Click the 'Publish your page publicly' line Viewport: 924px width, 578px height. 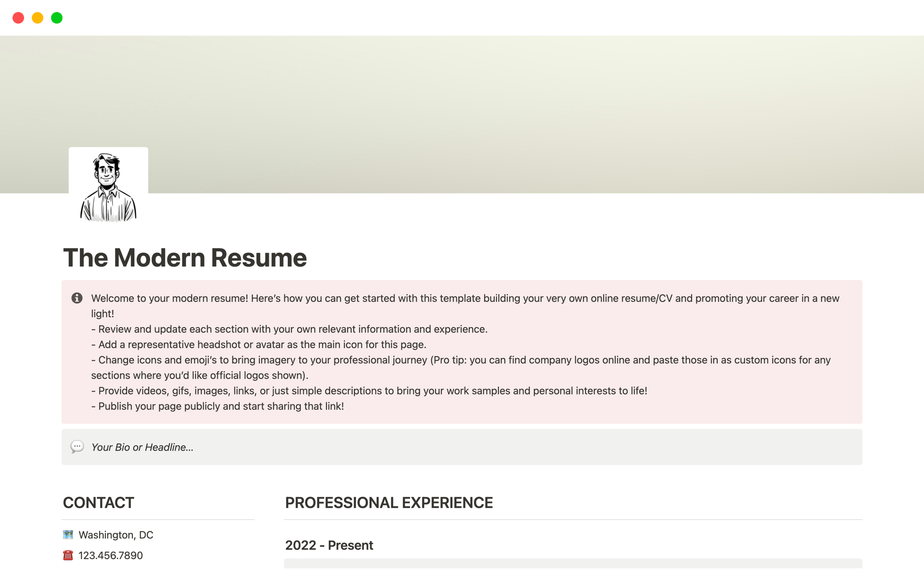(218, 406)
